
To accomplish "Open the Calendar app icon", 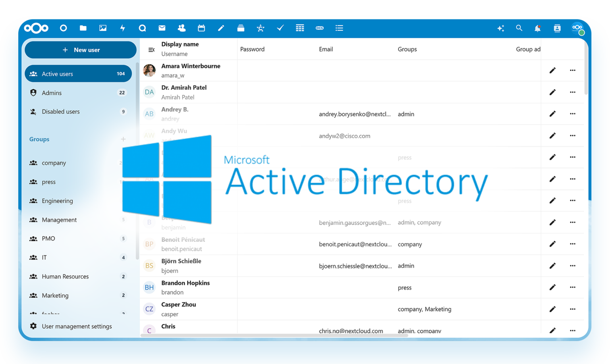I will 201,28.
